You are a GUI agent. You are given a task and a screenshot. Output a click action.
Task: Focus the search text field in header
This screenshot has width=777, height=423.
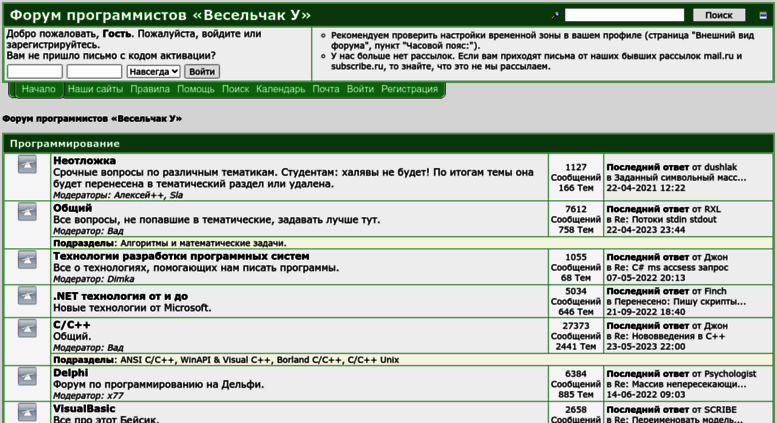[624, 15]
